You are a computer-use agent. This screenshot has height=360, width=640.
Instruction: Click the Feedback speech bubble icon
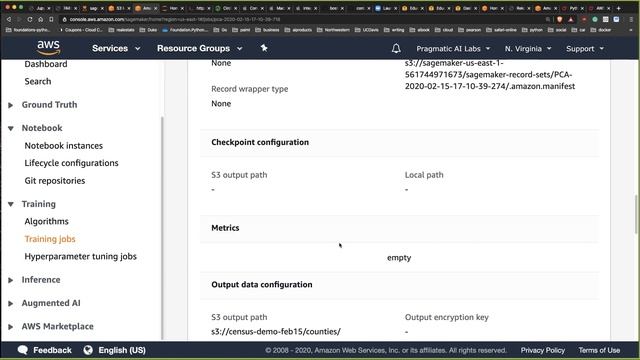click(23, 350)
